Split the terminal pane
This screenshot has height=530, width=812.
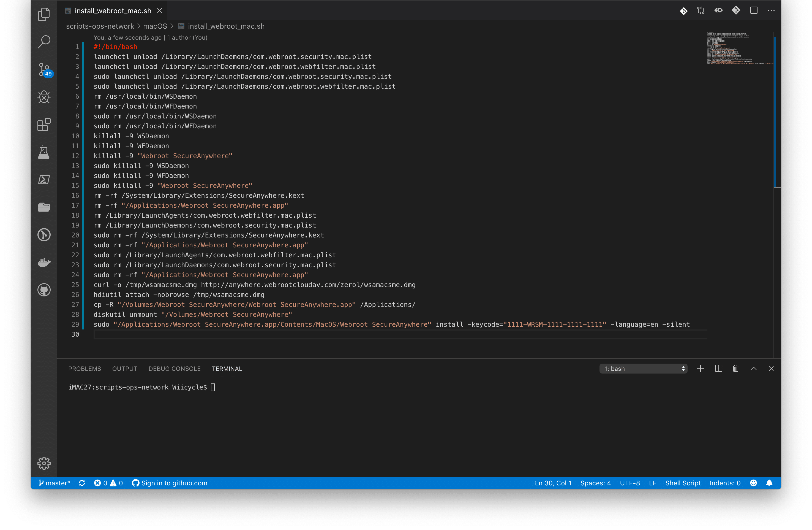coord(718,369)
